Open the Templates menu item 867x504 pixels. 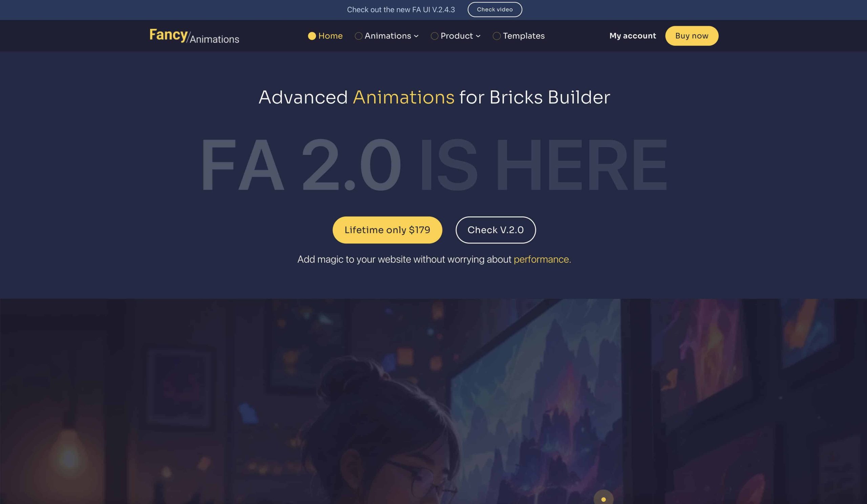(x=524, y=36)
